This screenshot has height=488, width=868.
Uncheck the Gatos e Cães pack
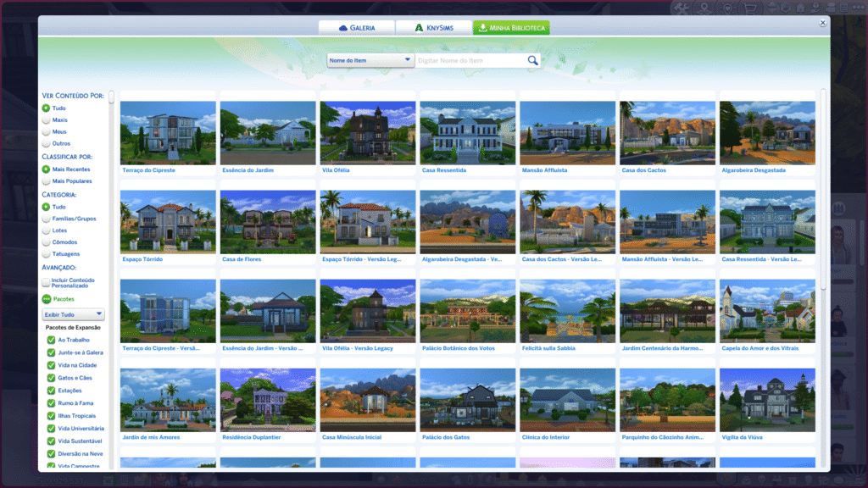point(51,378)
